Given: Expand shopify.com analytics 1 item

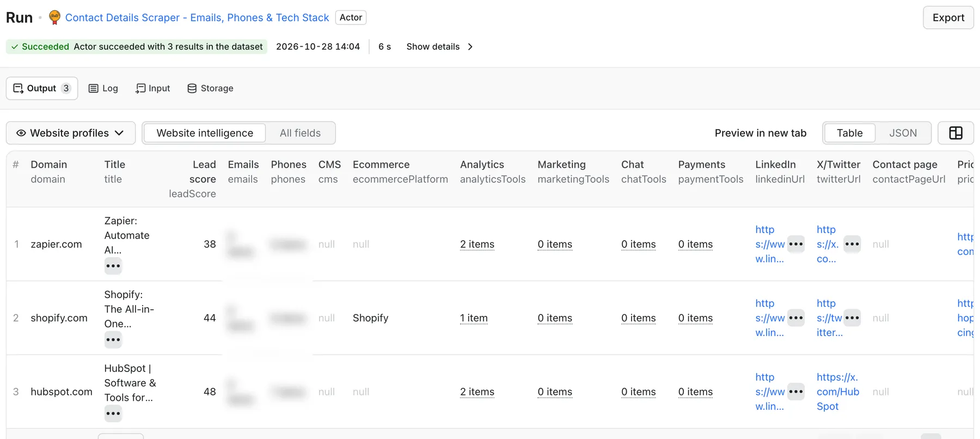Looking at the screenshot, I should (x=474, y=318).
